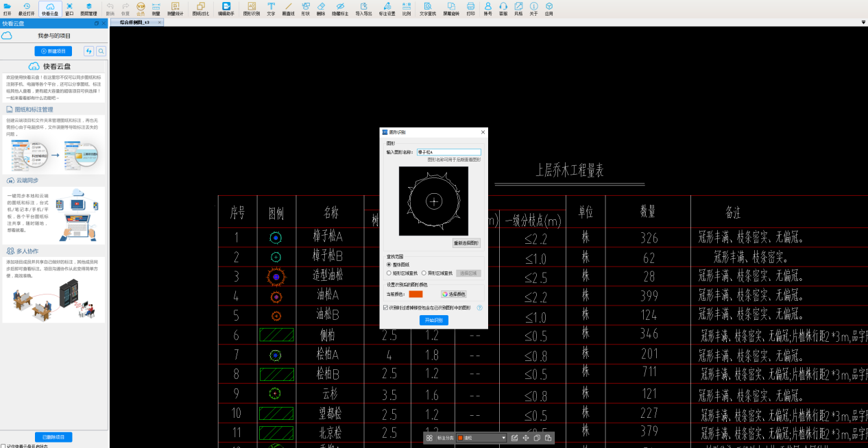
Task: Click the blue help icon beside the filter checkbox
Action: (x=480, y=308)
